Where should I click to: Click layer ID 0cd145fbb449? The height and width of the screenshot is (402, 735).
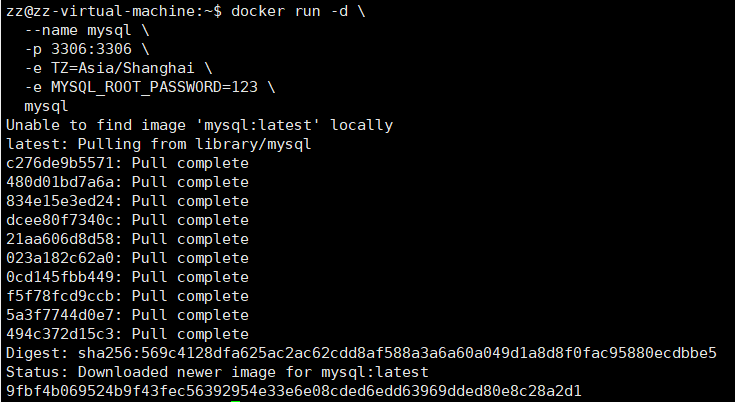click(60, 277)
